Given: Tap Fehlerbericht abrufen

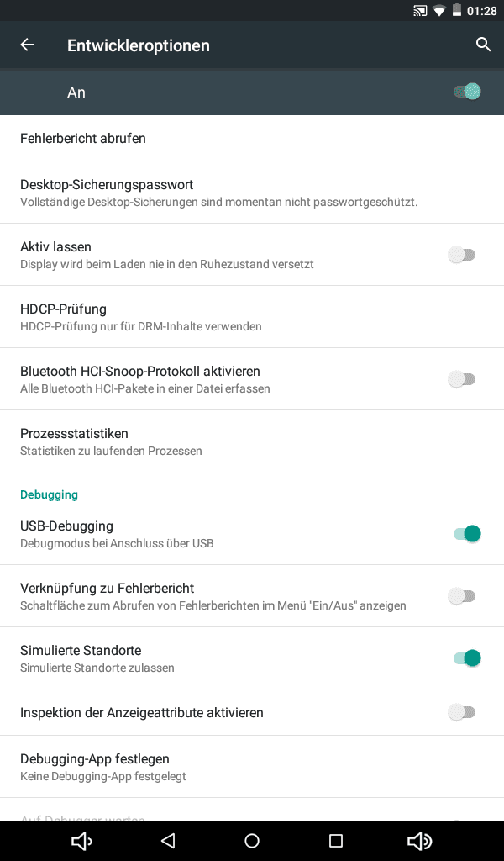Looking at the screenshot, I should click(83, 138).
